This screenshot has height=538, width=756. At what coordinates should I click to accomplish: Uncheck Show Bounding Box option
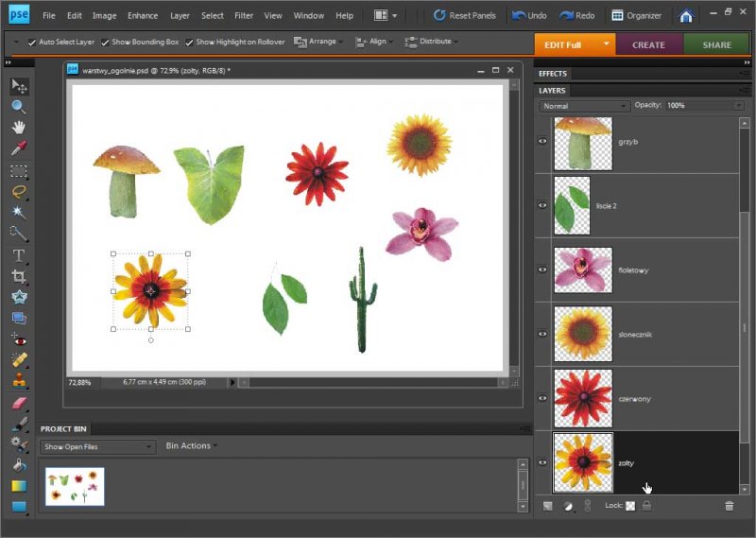point(106,43)
